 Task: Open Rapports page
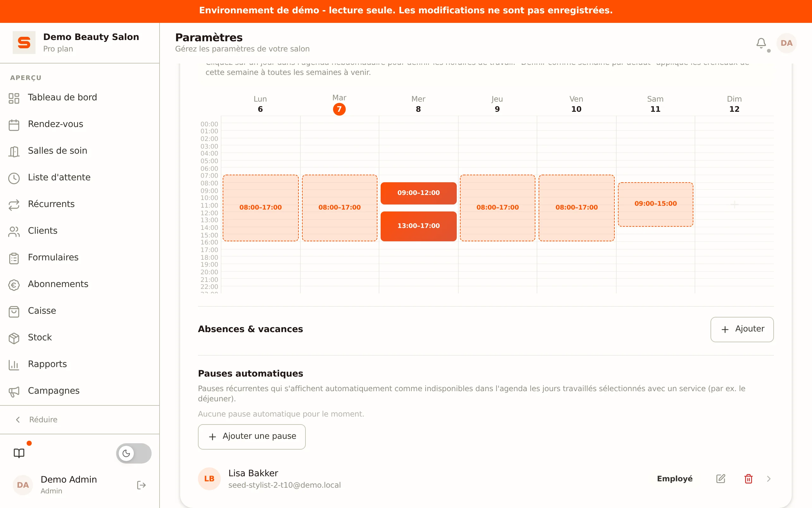(47, 364)
